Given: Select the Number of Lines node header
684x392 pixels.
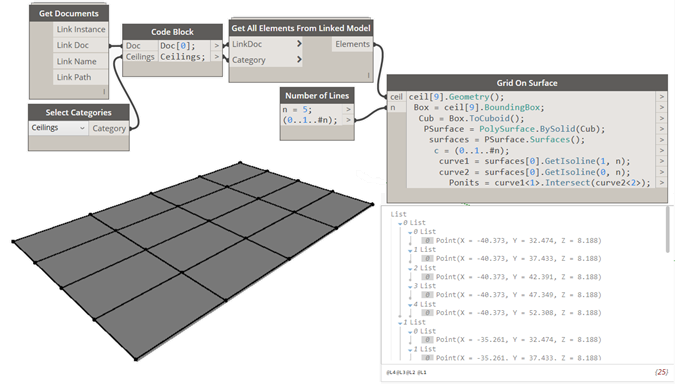Looking at the screenshot, I should (x=317, y=95).
